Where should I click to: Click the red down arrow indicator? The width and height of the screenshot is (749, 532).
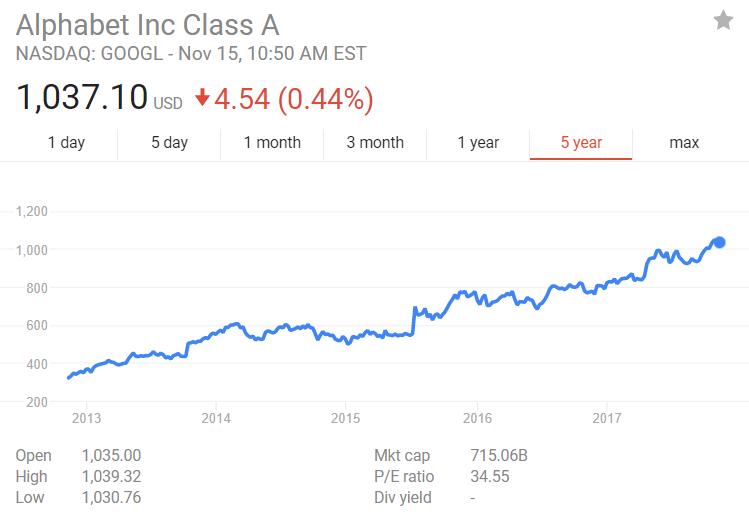point(202,98)
